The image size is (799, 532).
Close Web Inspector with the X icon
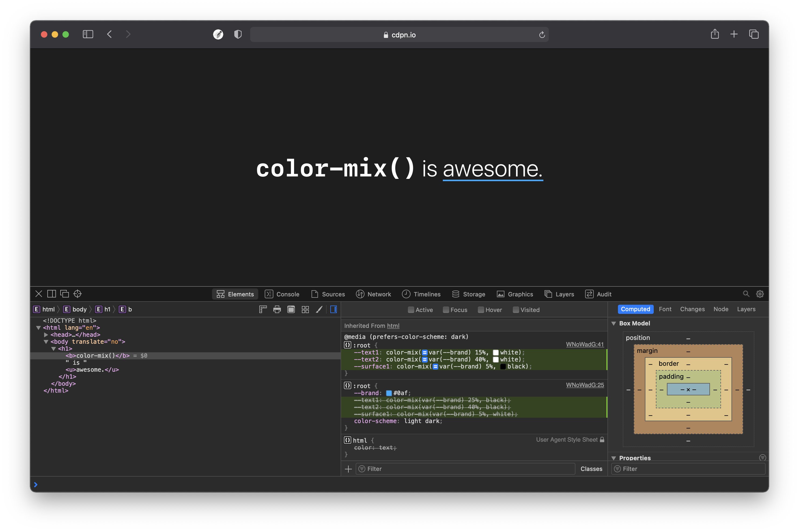pos(39,294)
